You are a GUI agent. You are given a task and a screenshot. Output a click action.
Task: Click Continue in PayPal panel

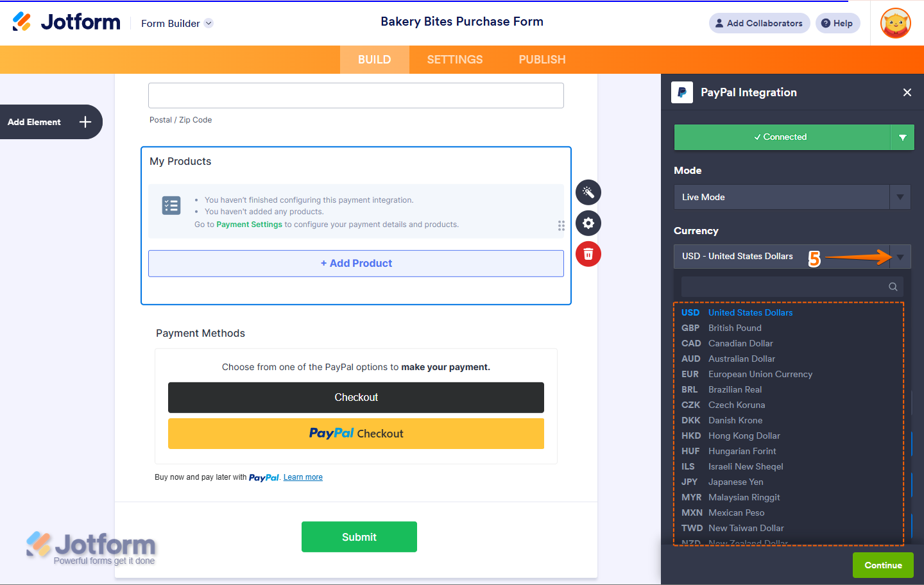pos(883,565)
